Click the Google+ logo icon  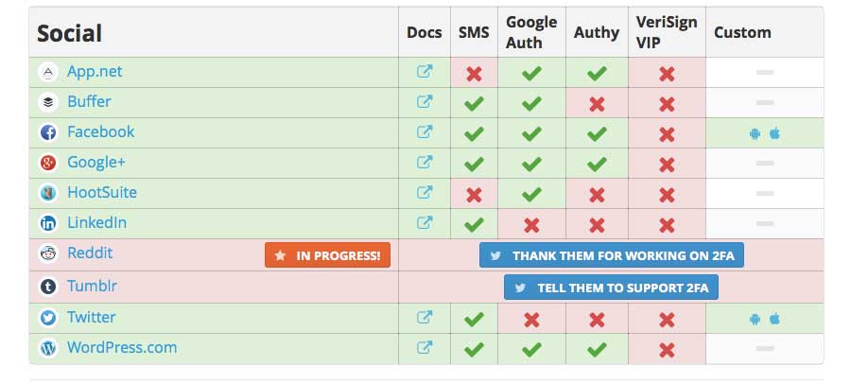[48, 163]
